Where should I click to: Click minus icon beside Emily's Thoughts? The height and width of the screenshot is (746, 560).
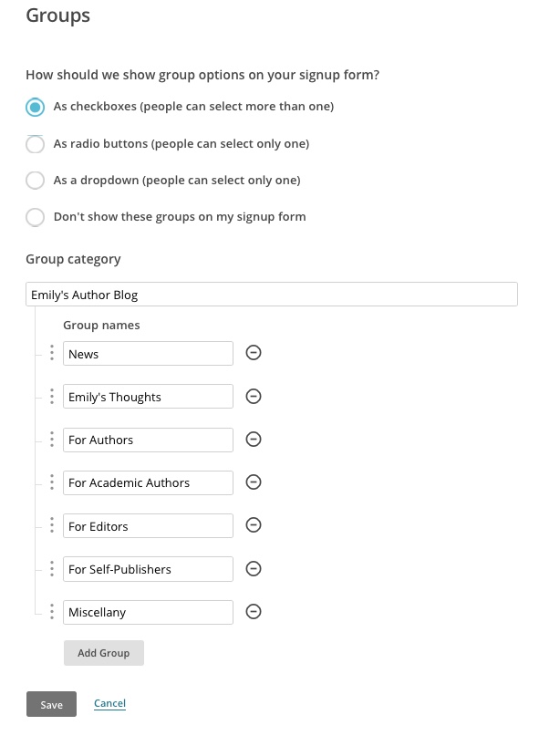254,396
